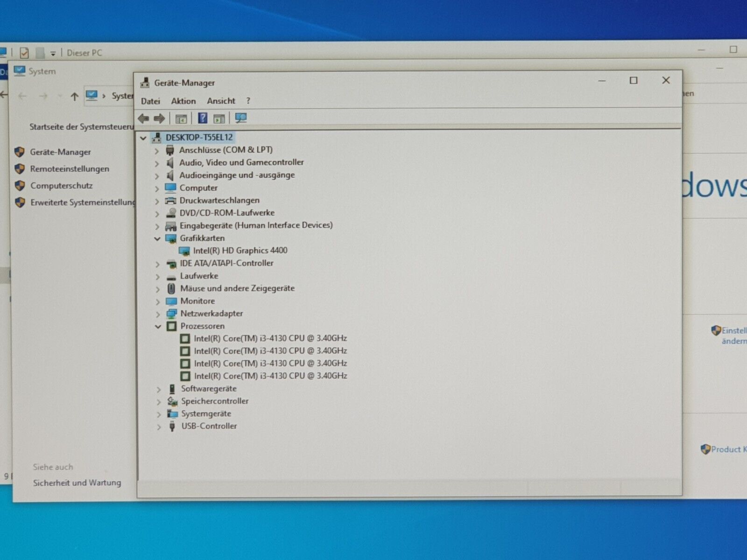Minimize the Geräte-Manager window

(602, 81)
